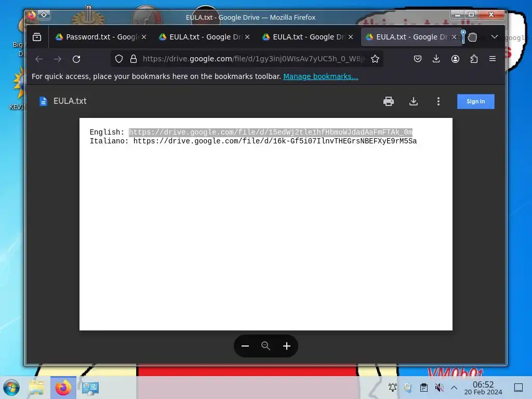Open the extensions puzzle icon

pyautogui.click(x=474, y=59)
